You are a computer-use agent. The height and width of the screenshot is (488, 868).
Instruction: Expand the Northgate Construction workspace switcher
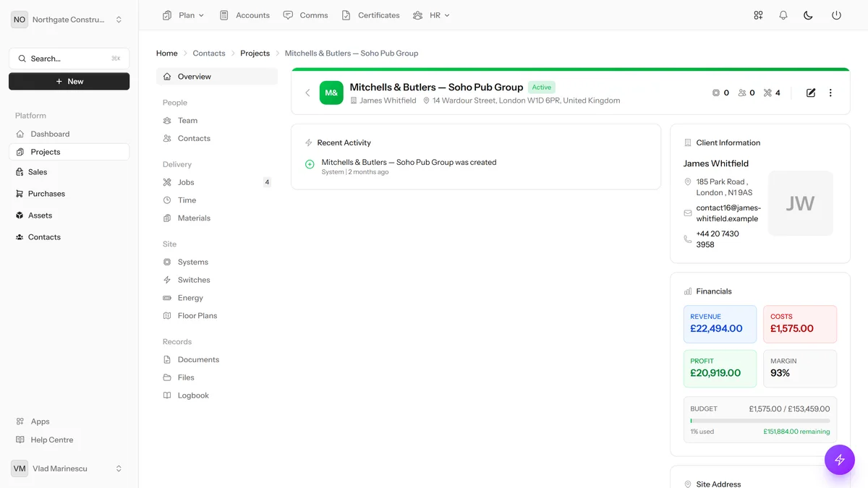(x=69, y=20)
